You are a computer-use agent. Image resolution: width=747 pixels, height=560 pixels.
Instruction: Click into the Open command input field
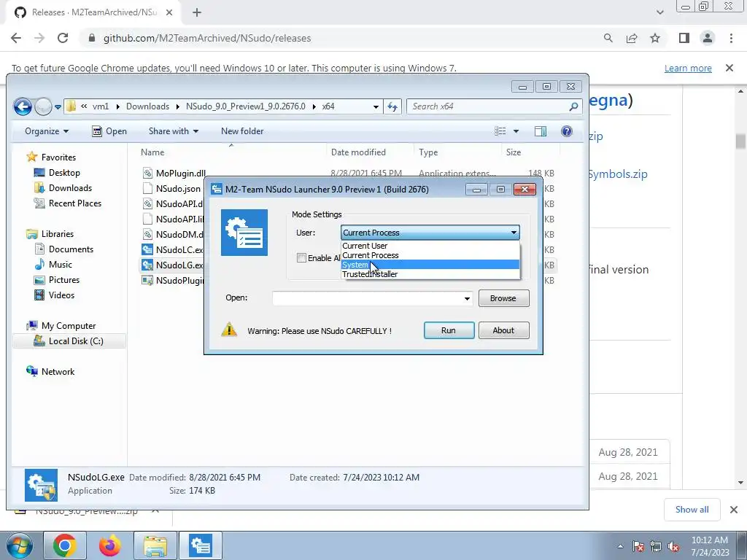[x=367, y=298]
